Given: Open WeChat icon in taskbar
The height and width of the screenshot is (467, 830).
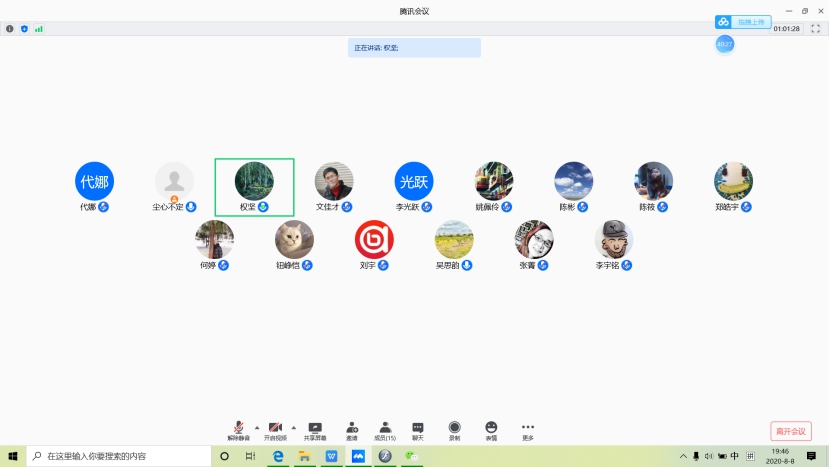Looking at the screenshot, I should click(x=411, y=456).
